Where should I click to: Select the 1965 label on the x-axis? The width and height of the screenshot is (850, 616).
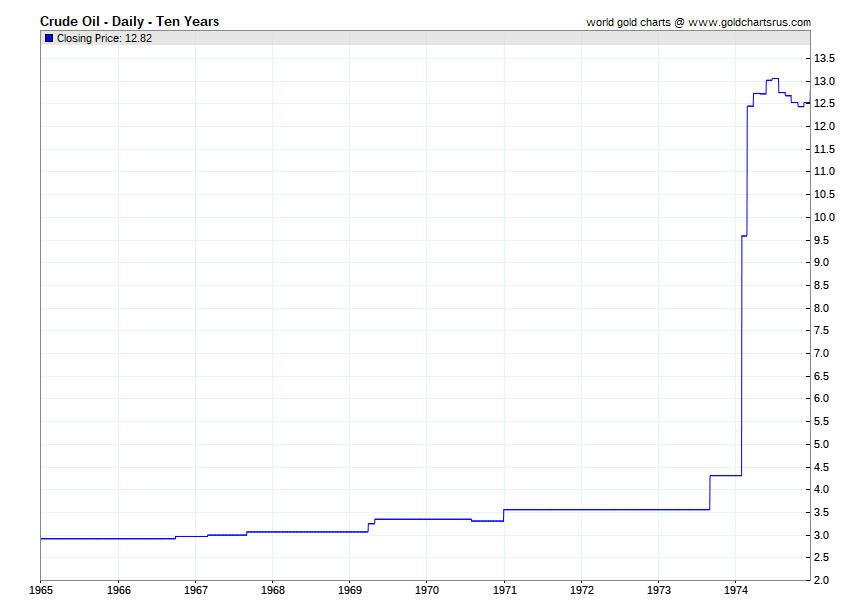tap(41, 590)
